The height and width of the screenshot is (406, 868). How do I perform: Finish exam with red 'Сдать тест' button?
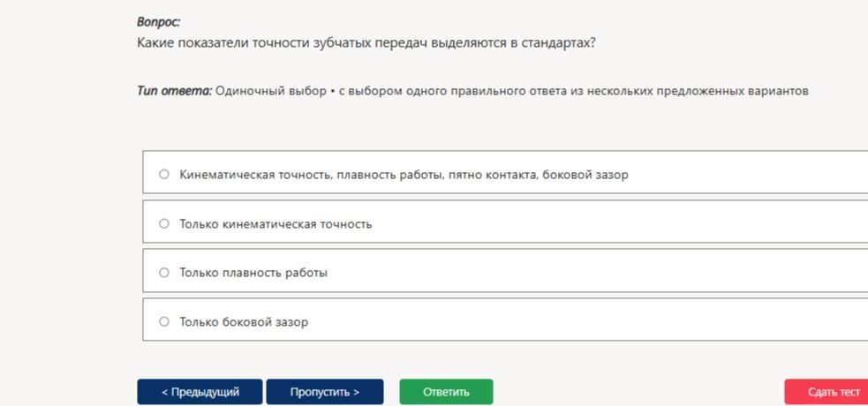826,392
